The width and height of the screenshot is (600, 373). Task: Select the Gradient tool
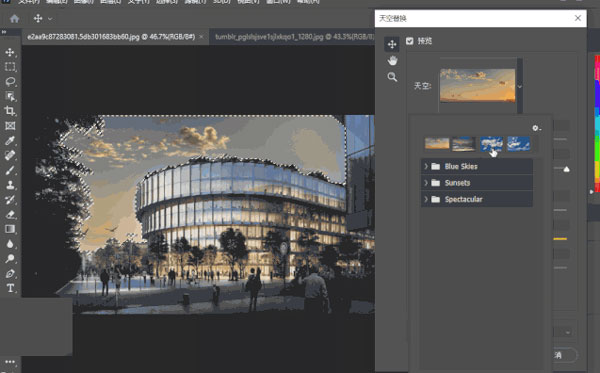[10, 229]
